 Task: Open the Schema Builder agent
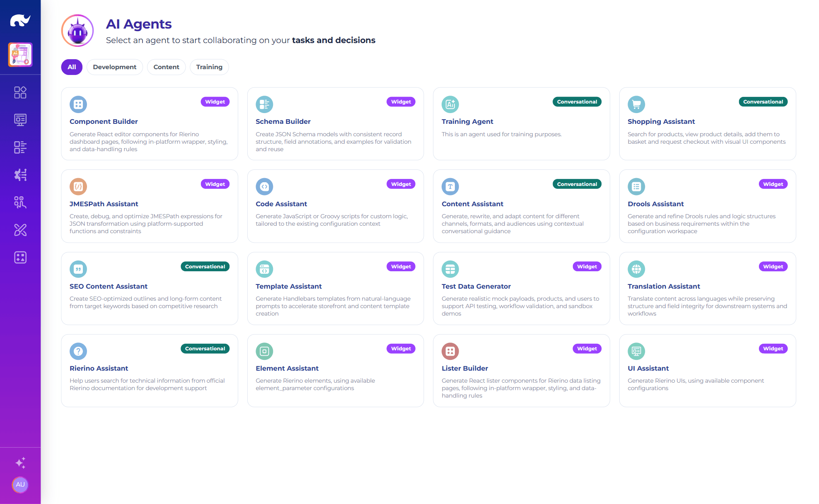click(x=335, y=124)
